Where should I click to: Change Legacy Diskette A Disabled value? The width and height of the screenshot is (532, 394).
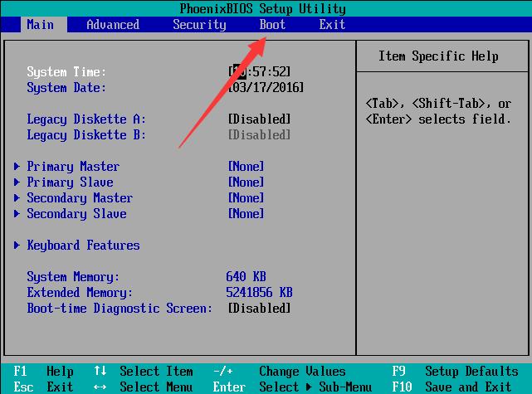click(x=259, y=119)
